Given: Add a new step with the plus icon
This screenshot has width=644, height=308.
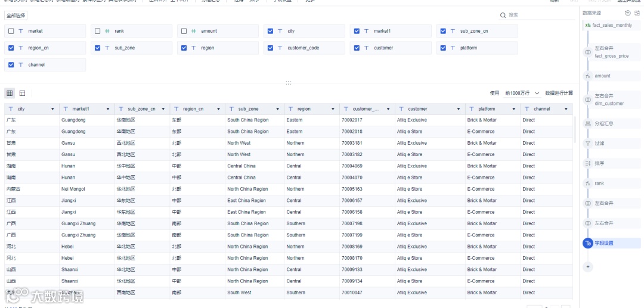Looking at the screenshot, I should pos(588,266).
